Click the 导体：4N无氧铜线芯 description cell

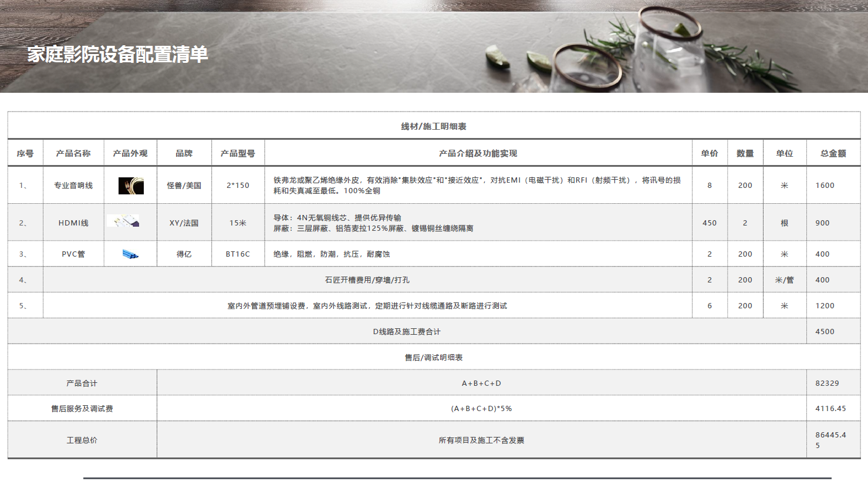pyautogui.click(x=478, y=223)
